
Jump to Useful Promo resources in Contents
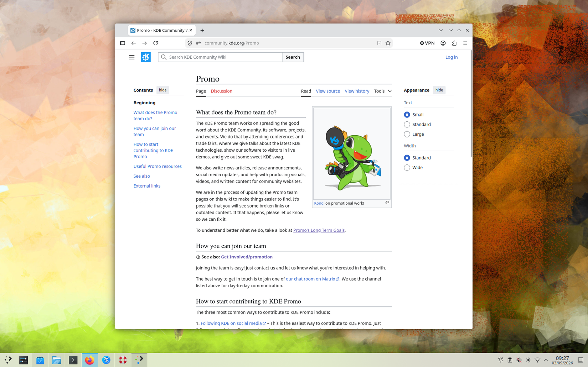point(158,166)
